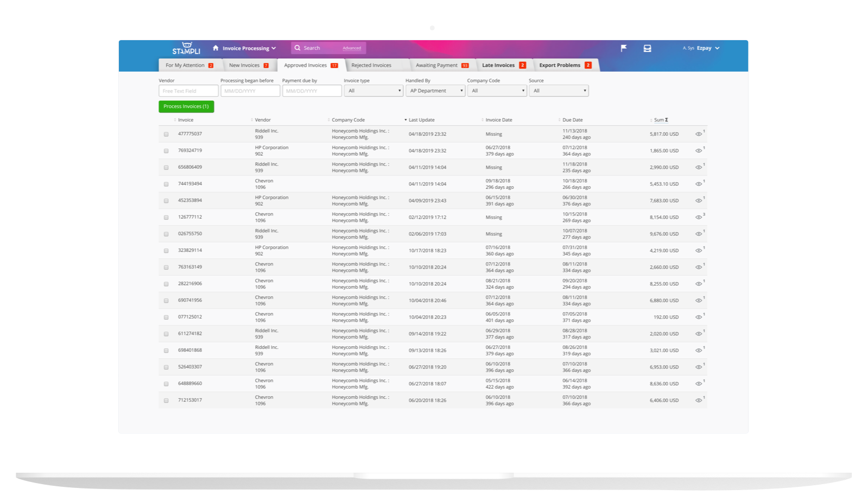The width and height of the screenshot is (868, 495).
Task: Expand the Handled By AP Department dropdown
Action: (435, 91)
